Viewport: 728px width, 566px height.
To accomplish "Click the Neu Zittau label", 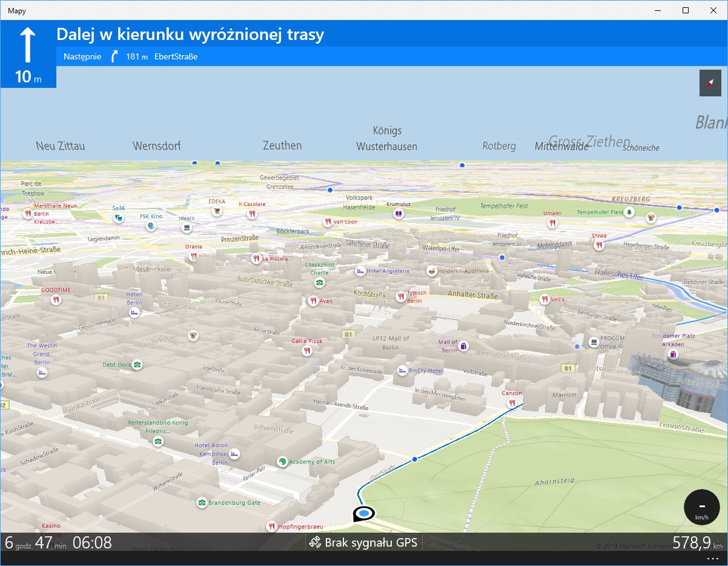I will point(61,146).
